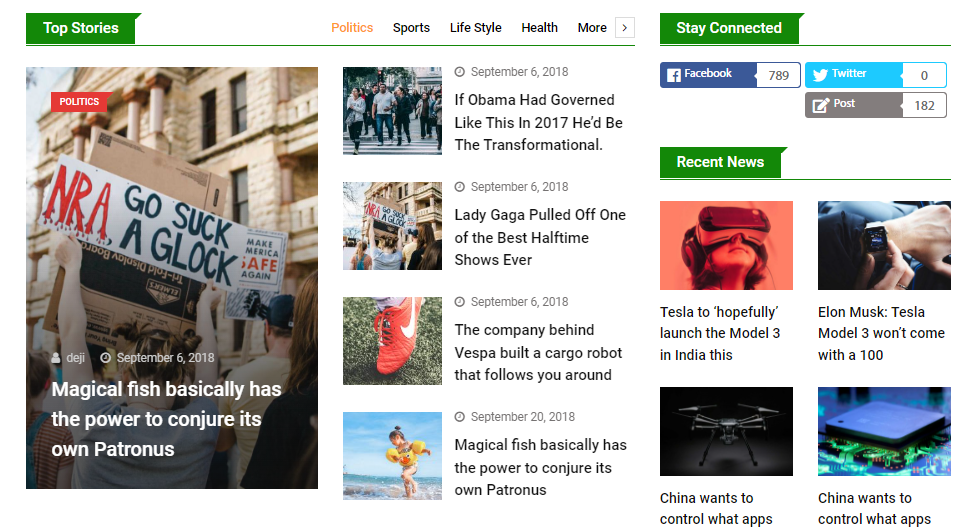Click the next arrow beside More tab

[x=625, y=28]
